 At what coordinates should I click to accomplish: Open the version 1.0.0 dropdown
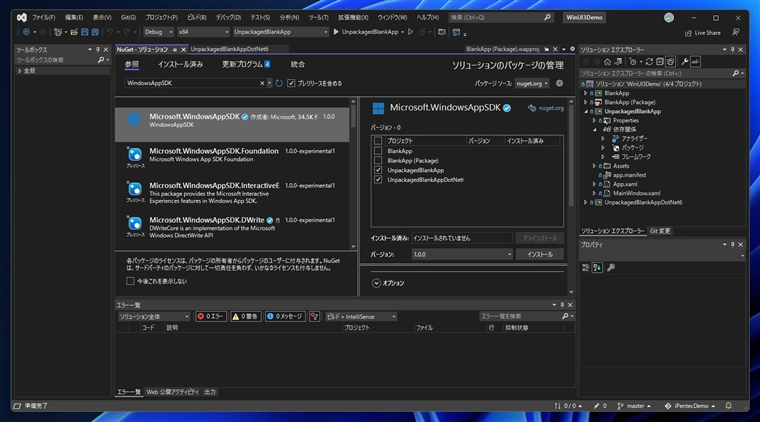coord(462,254)
